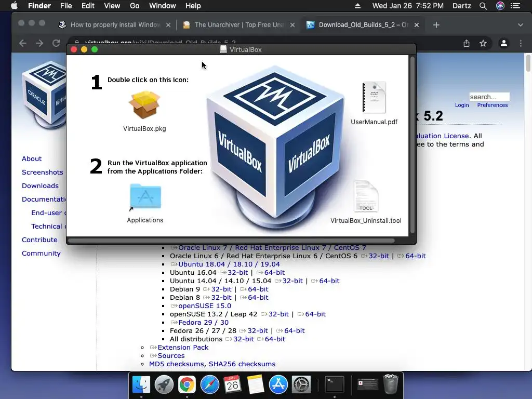Open the Window menu
The height and width of the screenshot is (399, 532).
[x=162, y=6]
